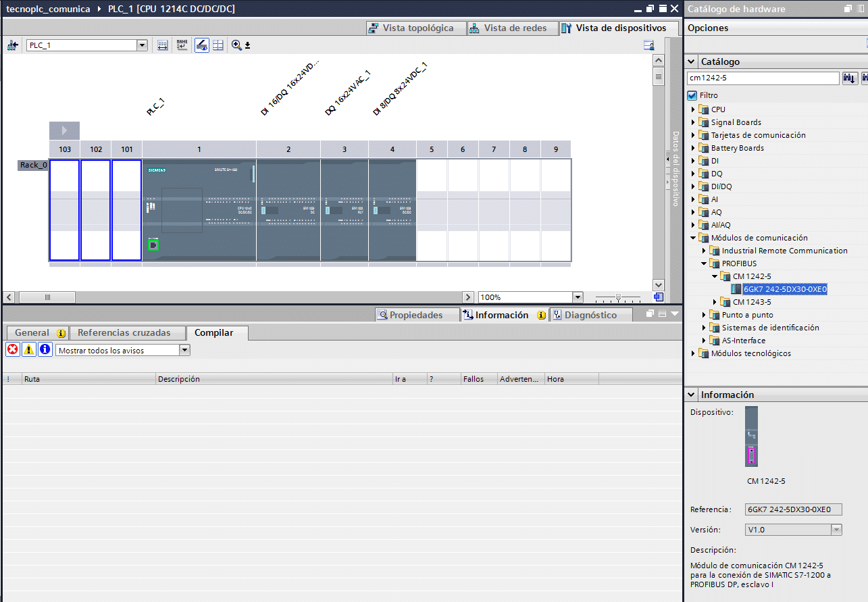Open the zoom options arrow beside magnifier
Viewport: 868px width, 602px height.
pyautogui.click(x=247, y=45)
